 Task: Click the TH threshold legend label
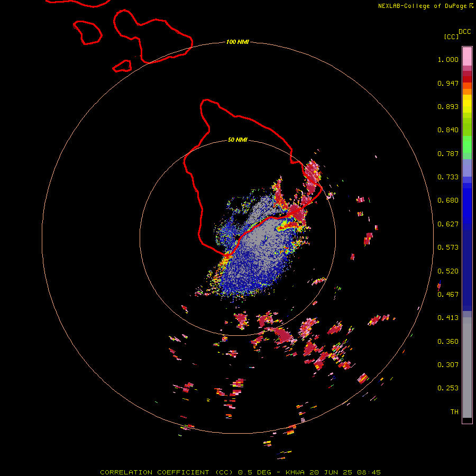pyautogui.click(x=454, y=412)
